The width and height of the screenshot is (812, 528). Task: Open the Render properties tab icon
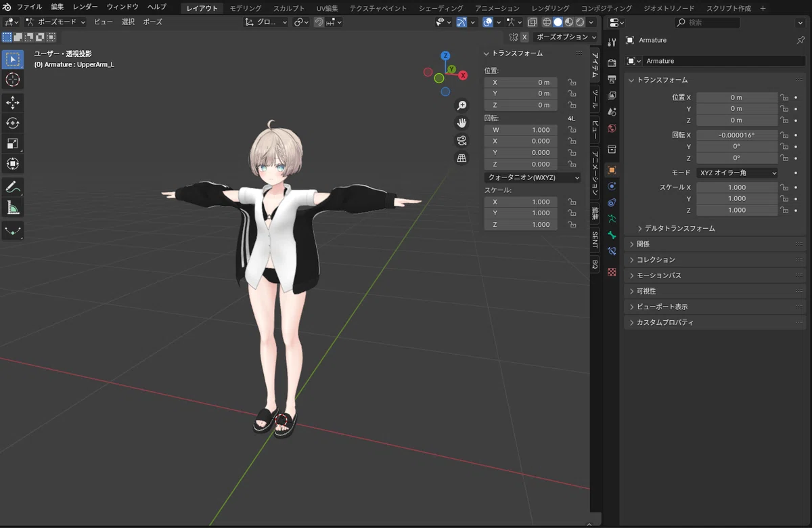(612, 63)
